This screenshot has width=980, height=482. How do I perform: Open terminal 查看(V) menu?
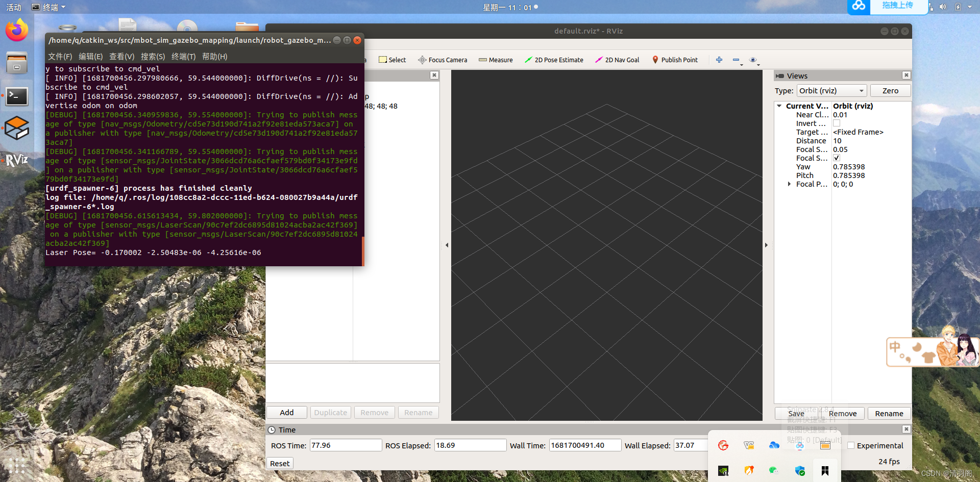click(122, 57)
